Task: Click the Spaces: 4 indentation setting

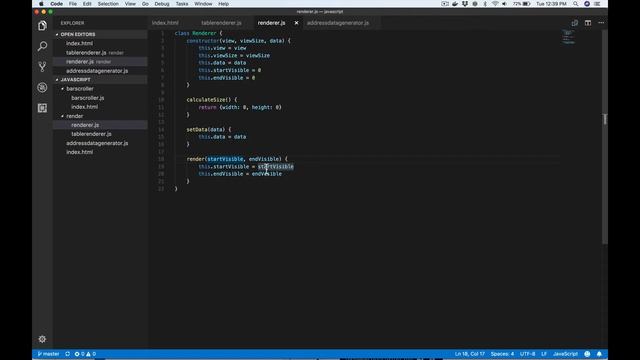Action: point(502,354)
